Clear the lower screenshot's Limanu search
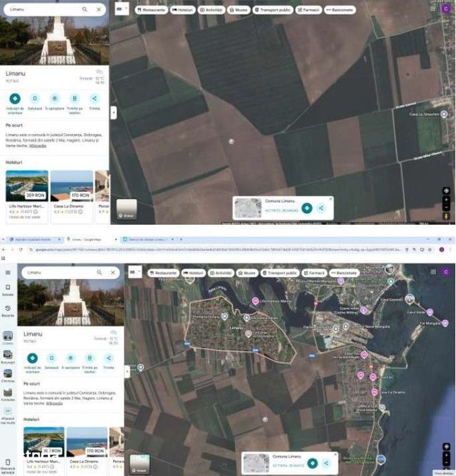The width and height of the screenshot is (456, 476). pos(112,272)
